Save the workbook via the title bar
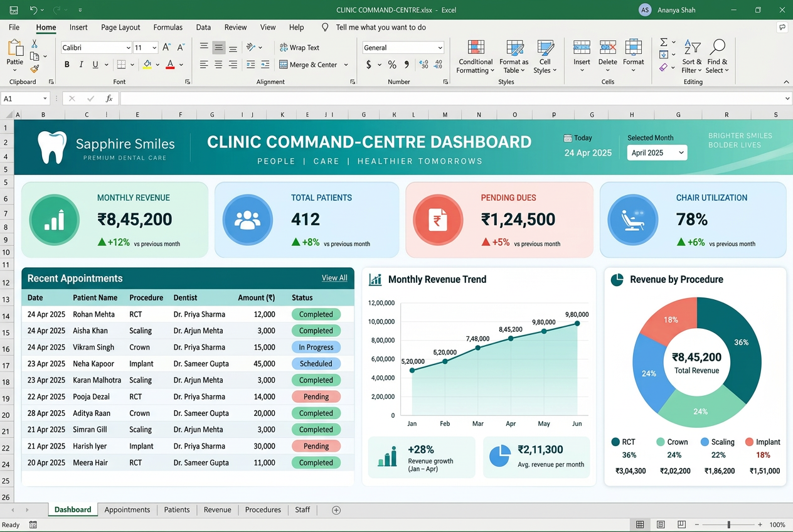793x532 pixels. tap(14, 10)
